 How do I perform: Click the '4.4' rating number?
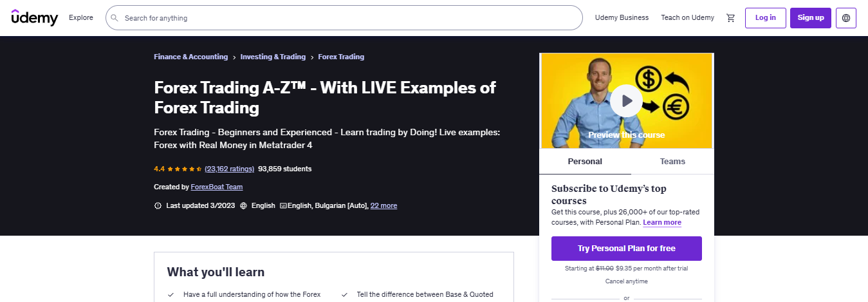(x=159, y=169)
